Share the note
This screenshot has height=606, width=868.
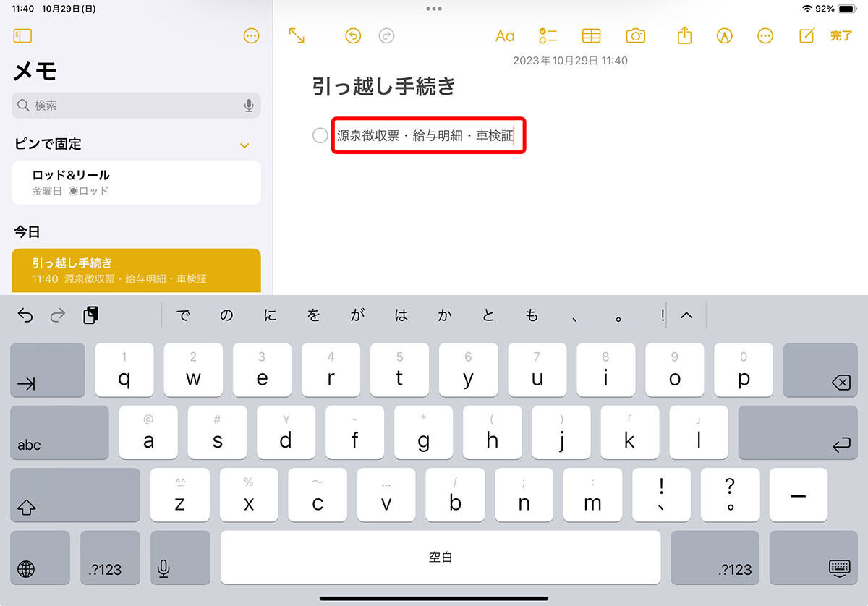pos(685,35)
